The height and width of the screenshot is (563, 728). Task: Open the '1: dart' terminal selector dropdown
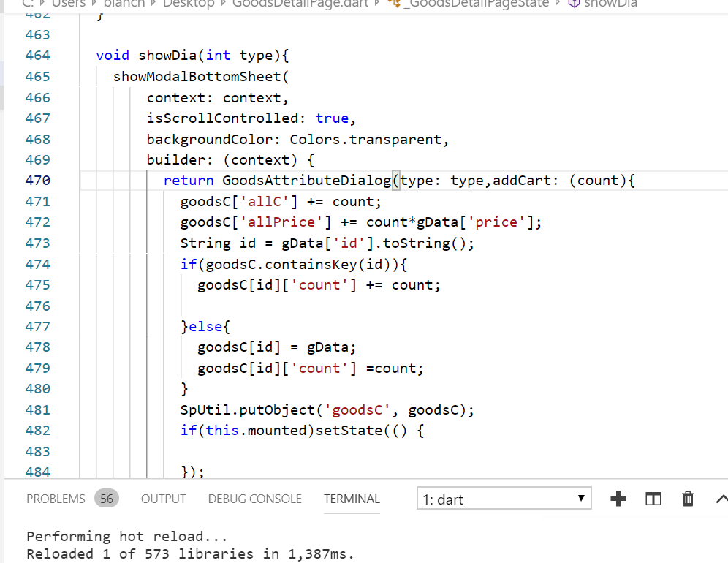pyautogui.click(x=504, y=499)
